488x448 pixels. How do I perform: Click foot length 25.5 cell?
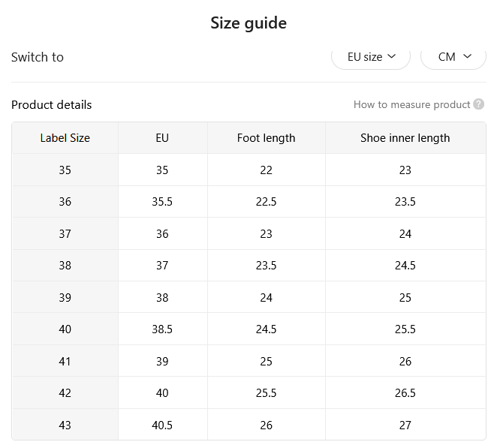point(266,393)
